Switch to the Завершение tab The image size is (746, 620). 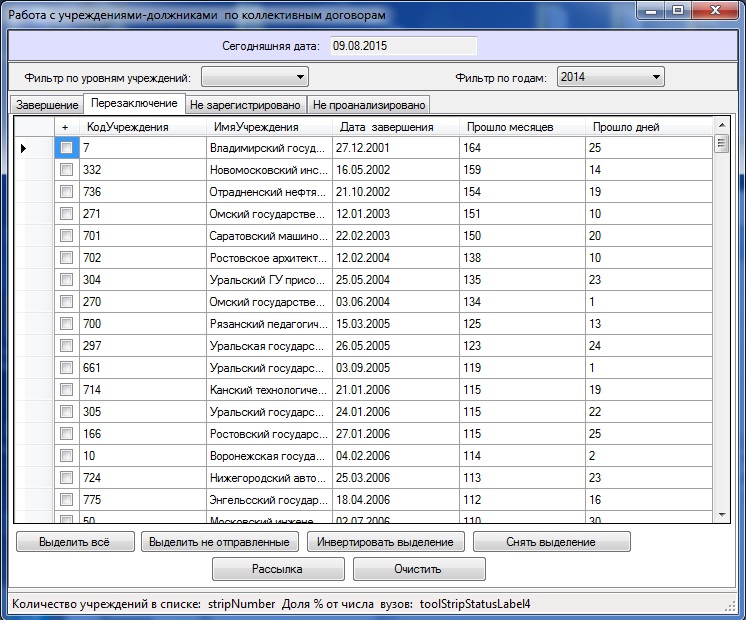pos(47,105)
